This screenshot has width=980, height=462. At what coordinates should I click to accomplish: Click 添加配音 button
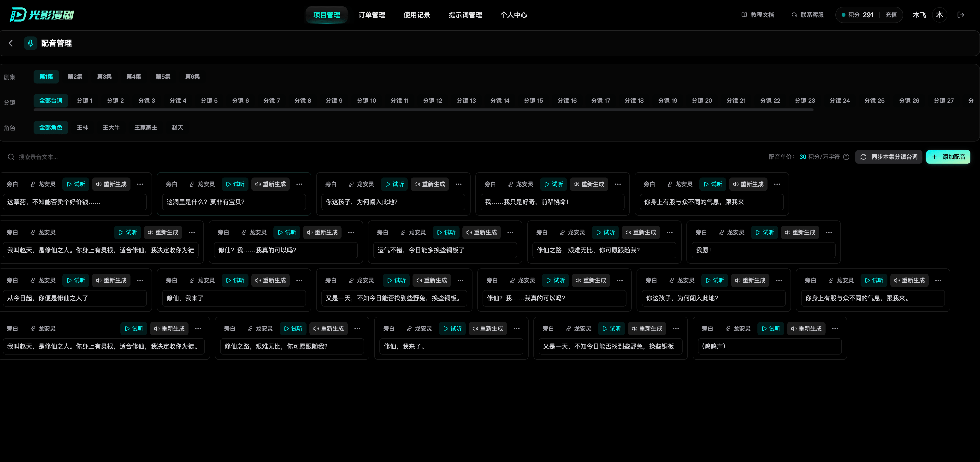948,157
